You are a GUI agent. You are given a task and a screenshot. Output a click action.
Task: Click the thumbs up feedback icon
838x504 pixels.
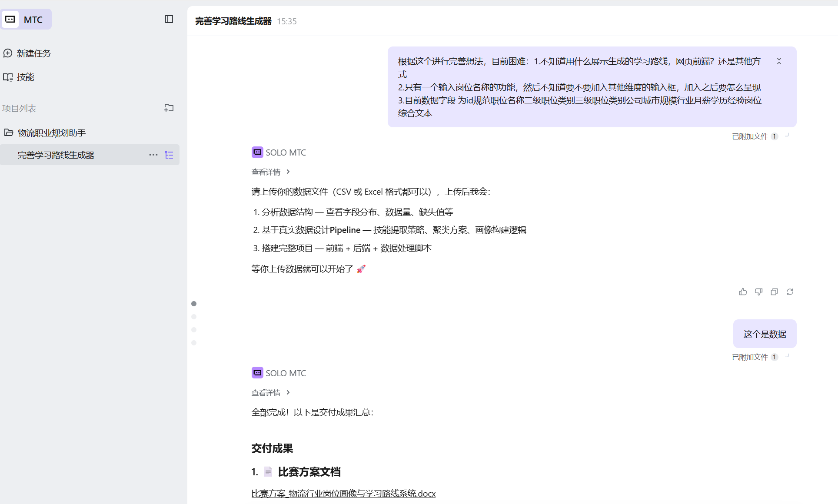pos(743,292)
